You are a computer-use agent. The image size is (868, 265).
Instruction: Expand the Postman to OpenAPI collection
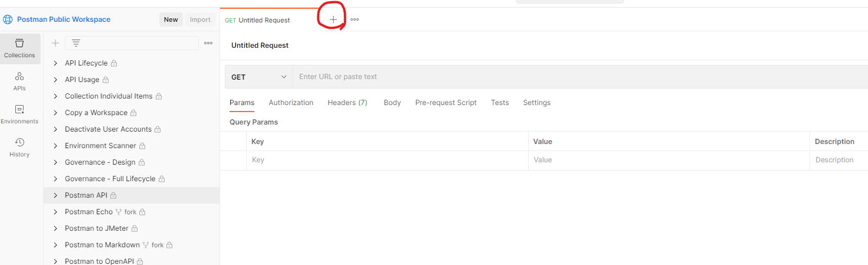(x=55, y=261)
